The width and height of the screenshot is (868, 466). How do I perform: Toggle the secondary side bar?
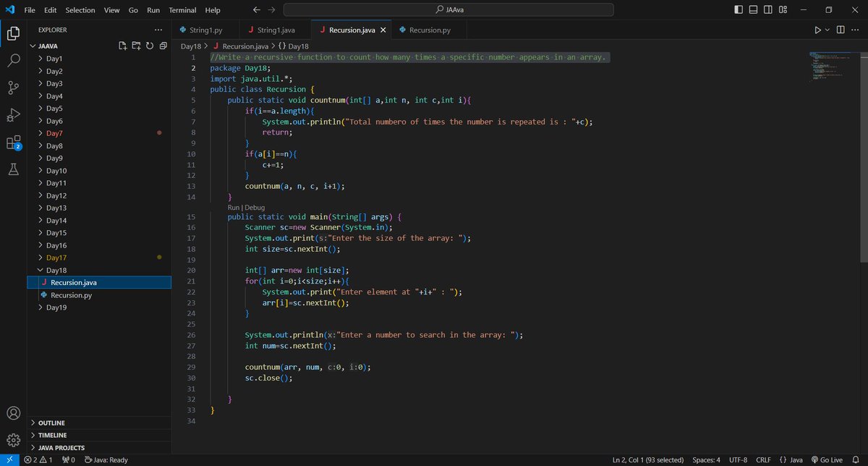coord(768,10)
